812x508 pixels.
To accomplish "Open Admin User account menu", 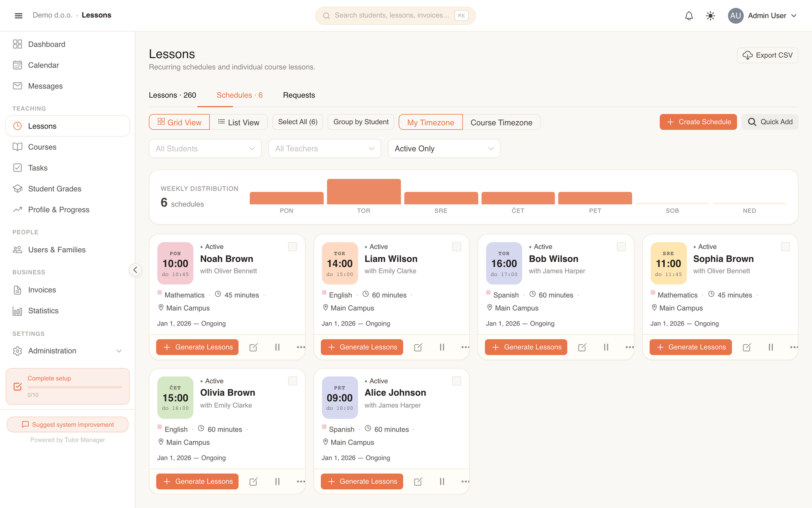I will [x=762, y=15].
